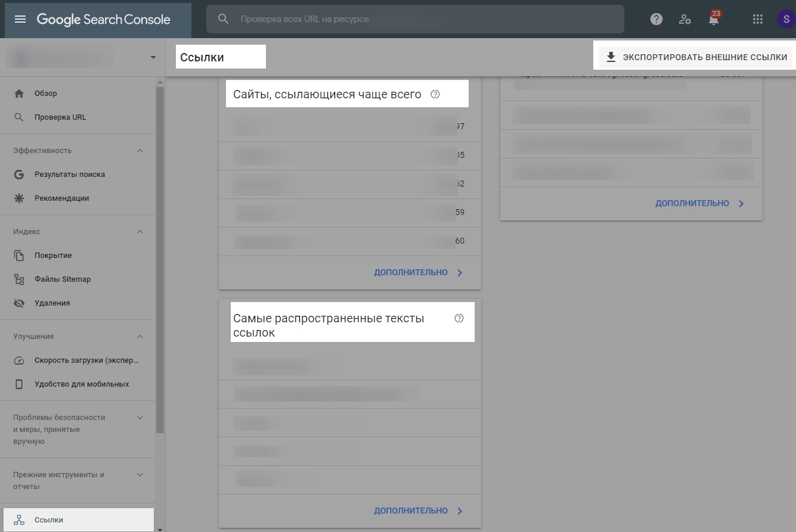The height and width of the screenshot is (532, 796).
Task: Open the Удаления page
Action: pos(78,303)
